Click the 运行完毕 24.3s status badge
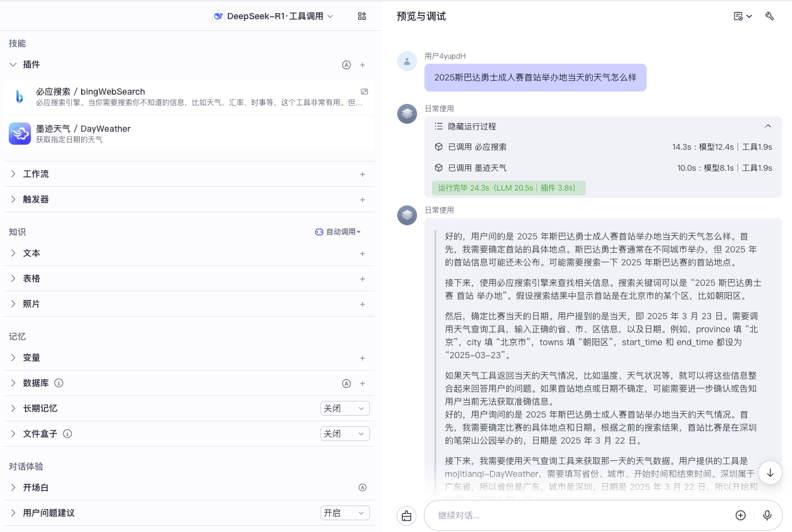 509,188
